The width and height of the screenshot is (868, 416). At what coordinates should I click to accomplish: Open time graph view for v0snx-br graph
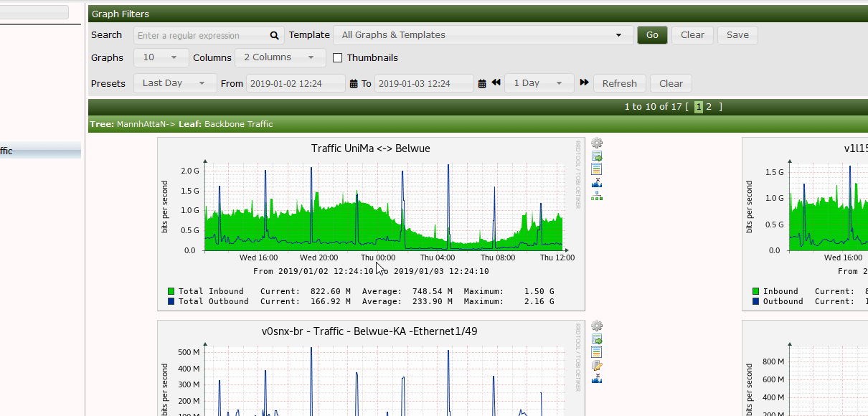coord(597,352)
